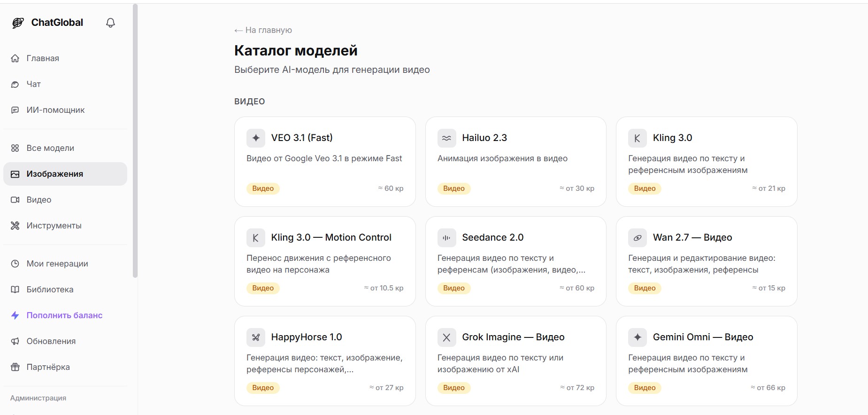
Task: Click the sound-bars icon of Seedance 2.0
Action: [447, 238]
